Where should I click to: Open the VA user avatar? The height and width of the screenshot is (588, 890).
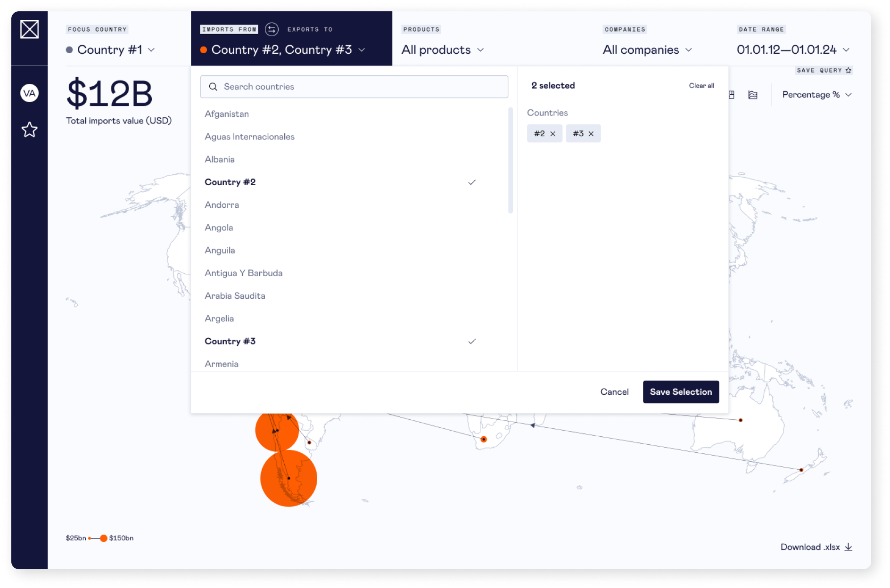point(29,93)
